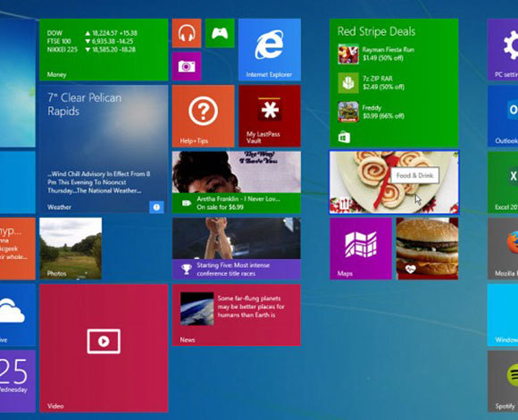Click the NIKKEI 225 quote line
The image size is (518, 420).
91,49
